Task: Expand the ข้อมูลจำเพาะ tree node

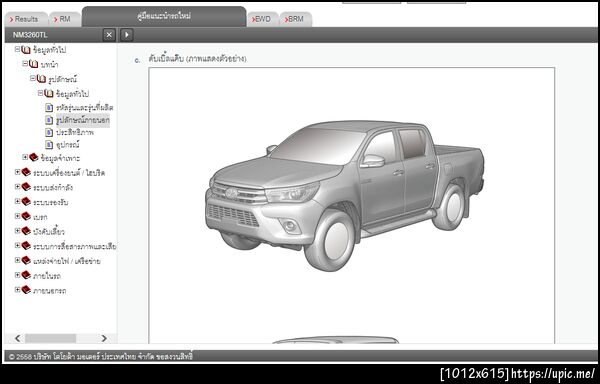Action: 25,157
